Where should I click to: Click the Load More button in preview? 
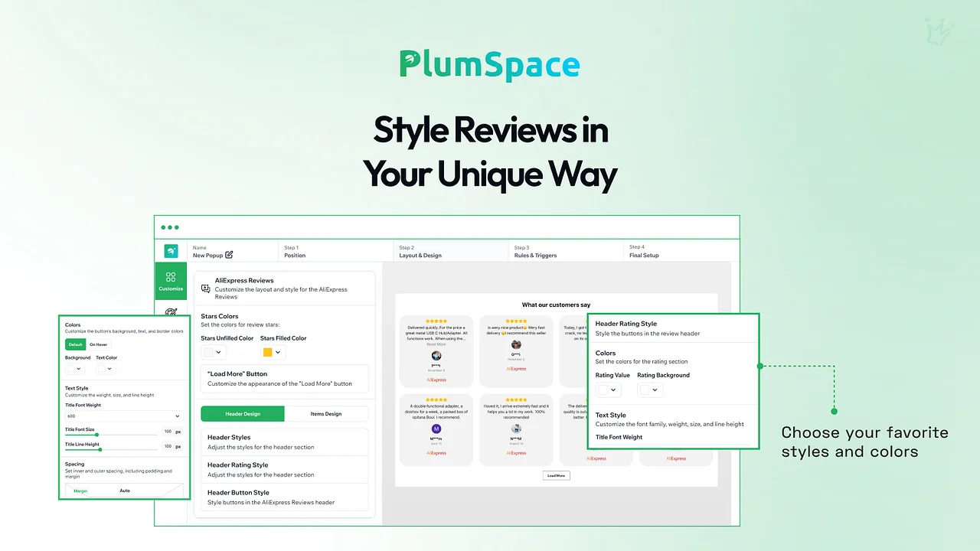556,475
